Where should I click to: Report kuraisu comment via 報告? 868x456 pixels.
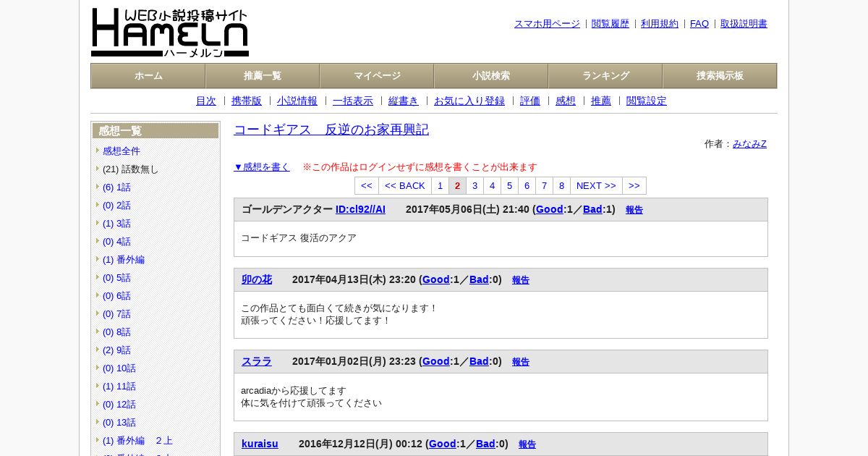point(527,444)
